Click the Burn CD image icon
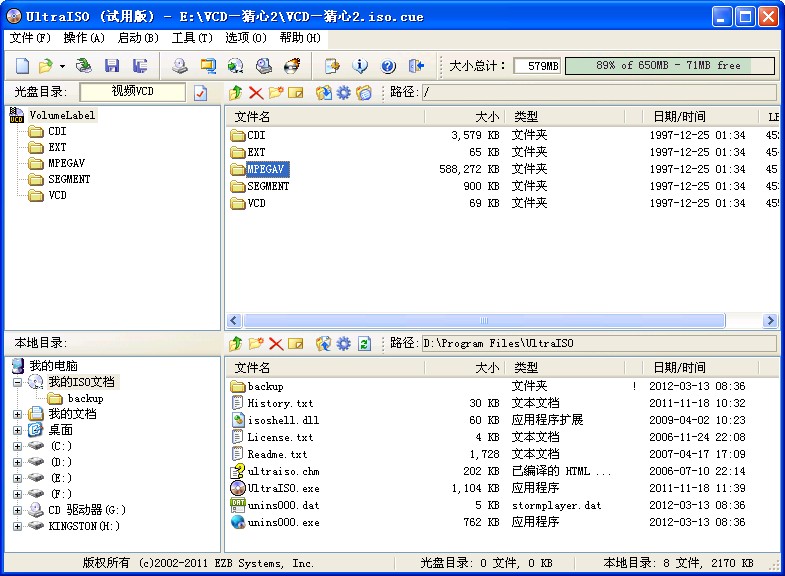The image size is (785, 576). (x=292, y=66)
